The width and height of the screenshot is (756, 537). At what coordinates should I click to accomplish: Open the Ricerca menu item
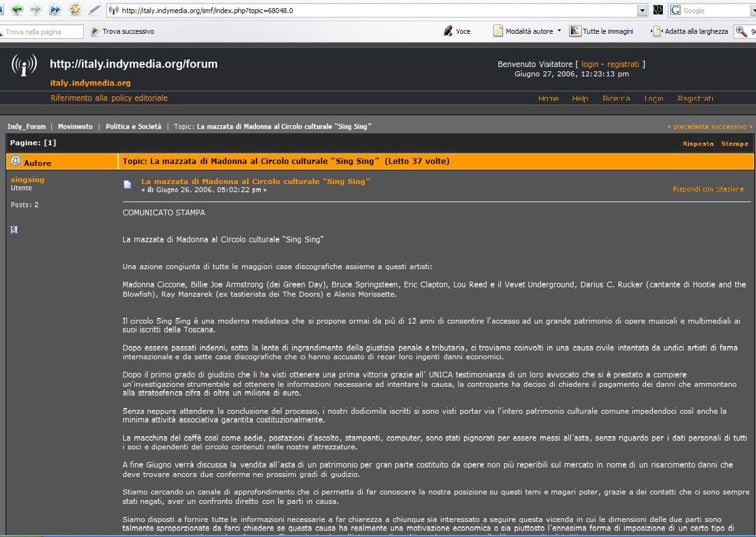click(616, 98)
